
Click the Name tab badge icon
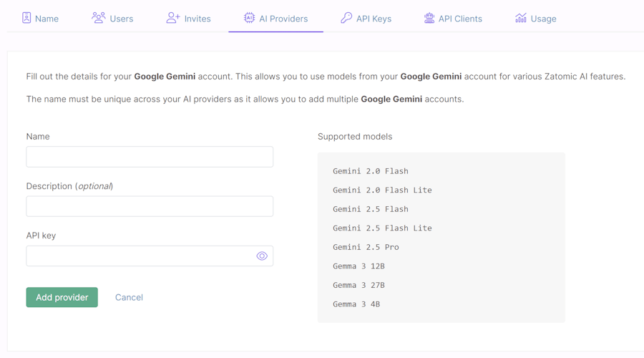(x=26, y=18)
